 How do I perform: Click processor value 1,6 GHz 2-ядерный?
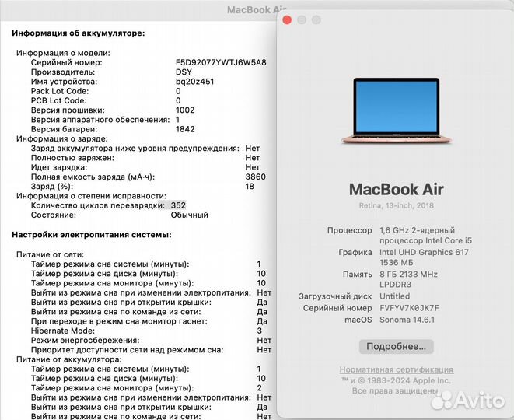click(x=417, y=230)
